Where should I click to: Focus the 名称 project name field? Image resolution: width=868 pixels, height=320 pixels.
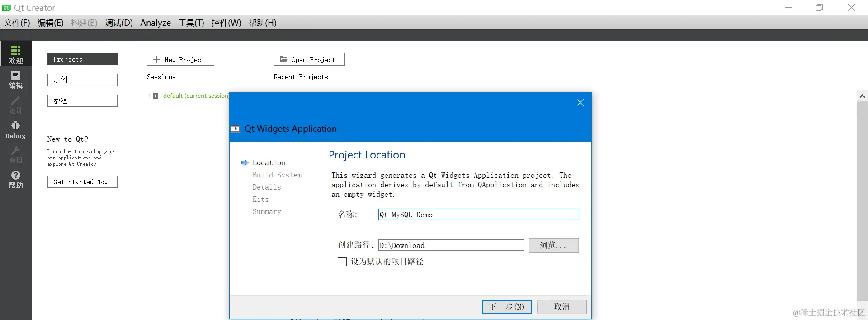pyautogui.click(x=478, y=215)
